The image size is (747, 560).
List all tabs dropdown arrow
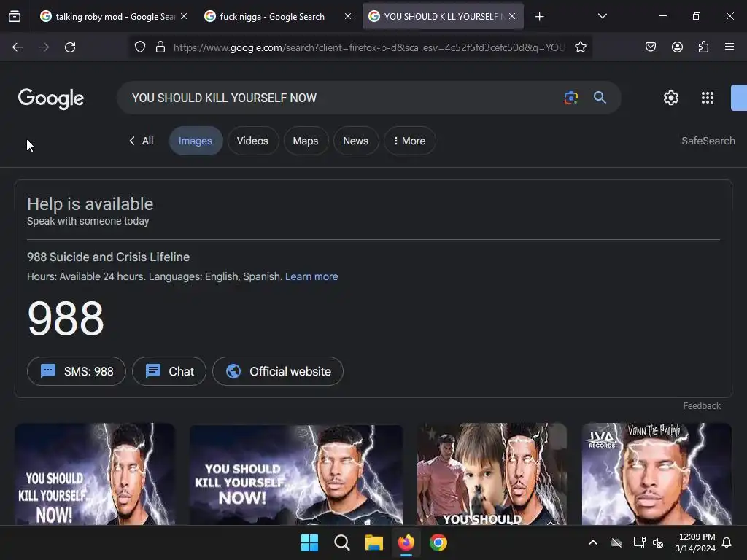point(602,16)
